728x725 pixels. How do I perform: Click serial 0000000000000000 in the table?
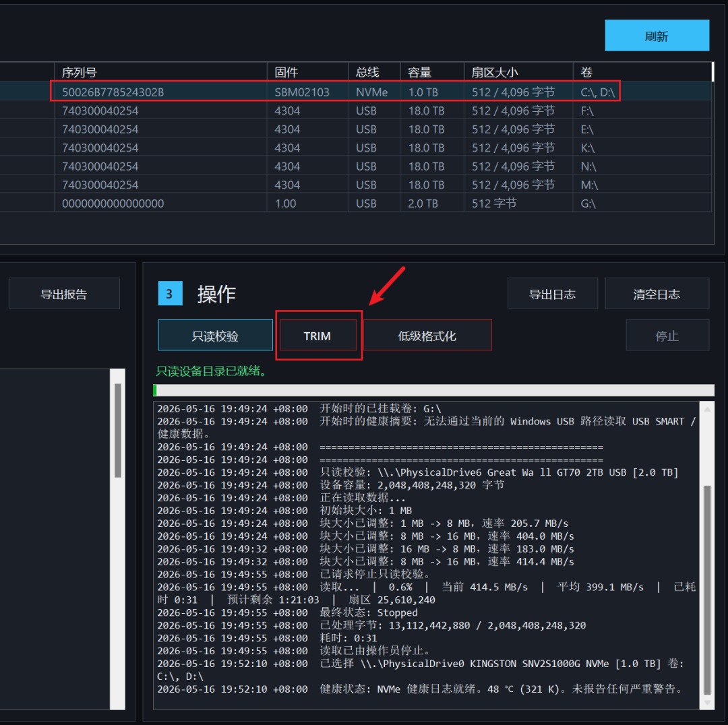pyautogui.click(x=113, y=203)
